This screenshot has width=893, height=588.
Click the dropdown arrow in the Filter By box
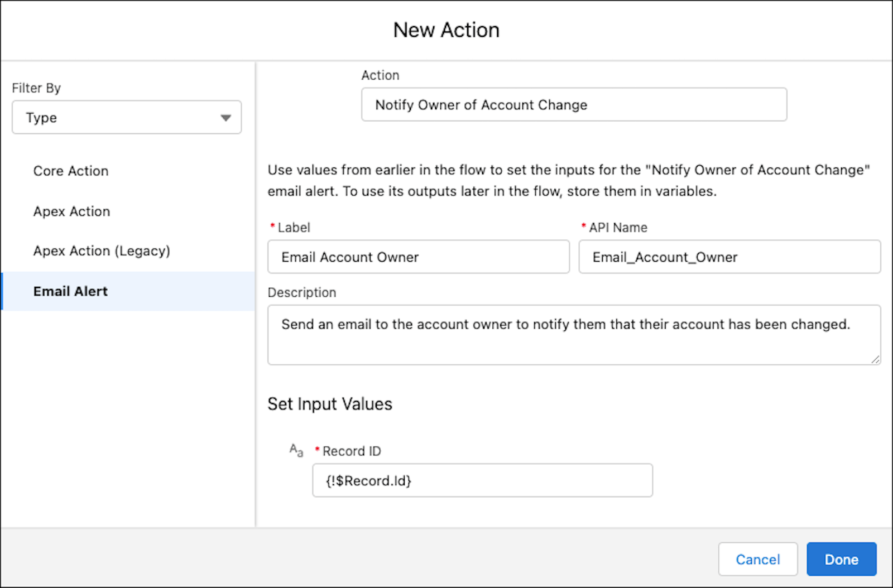[x=225, y=117]
